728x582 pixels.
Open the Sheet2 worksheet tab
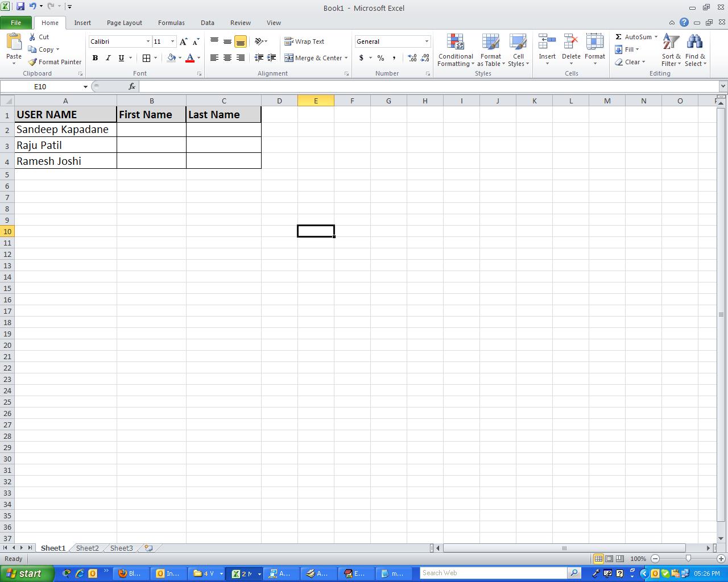[x=87, y=548]
